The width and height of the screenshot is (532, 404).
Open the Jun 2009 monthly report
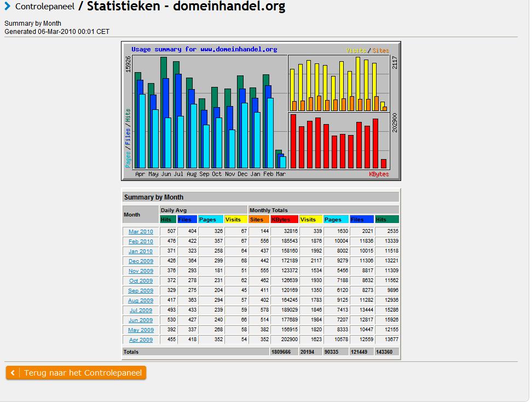(x=141, y=320)
